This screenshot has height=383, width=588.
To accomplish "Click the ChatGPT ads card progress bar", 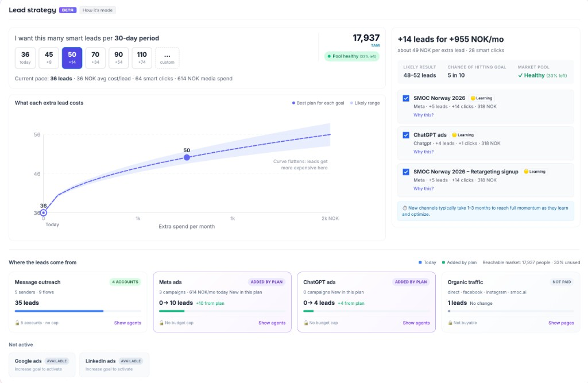I will (x=367, y=311).
